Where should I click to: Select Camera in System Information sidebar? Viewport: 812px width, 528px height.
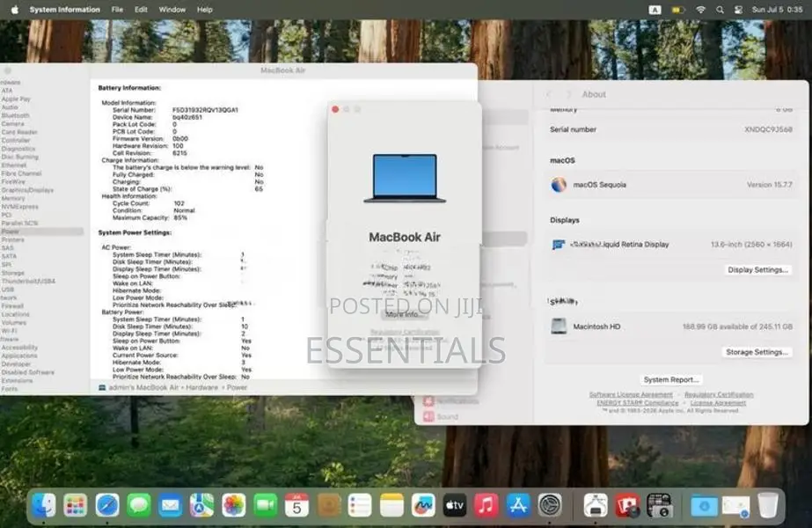(12, 124)
